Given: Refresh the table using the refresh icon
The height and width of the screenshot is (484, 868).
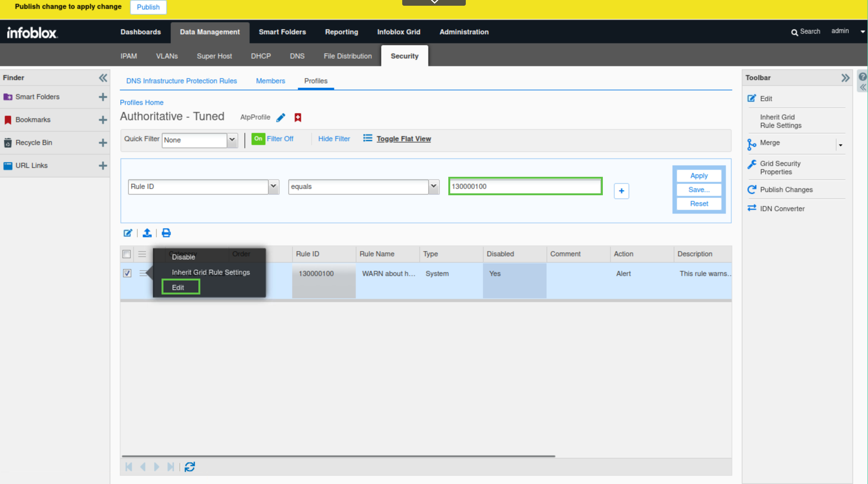Looking at the screenshot, I should 190,467.
